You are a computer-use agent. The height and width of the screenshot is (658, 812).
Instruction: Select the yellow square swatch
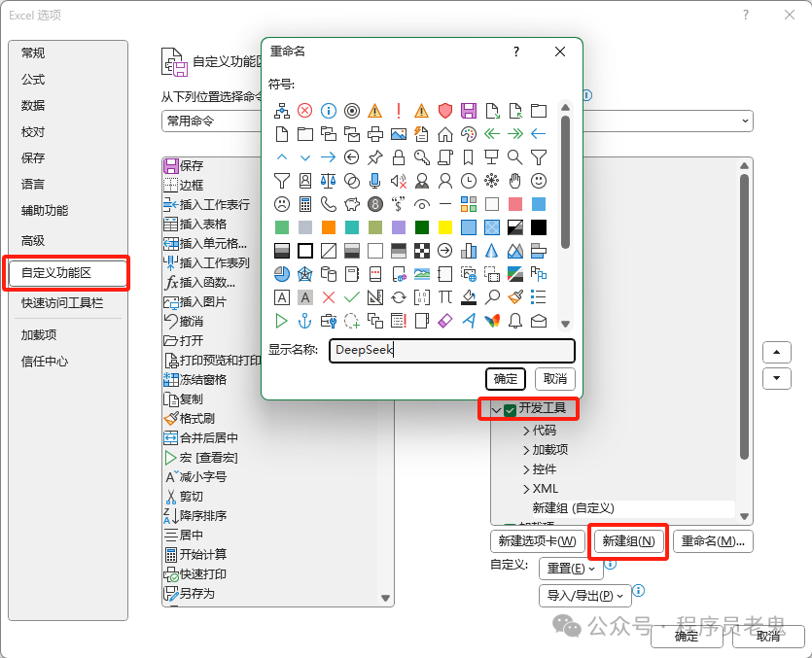(x=444, y=227)
